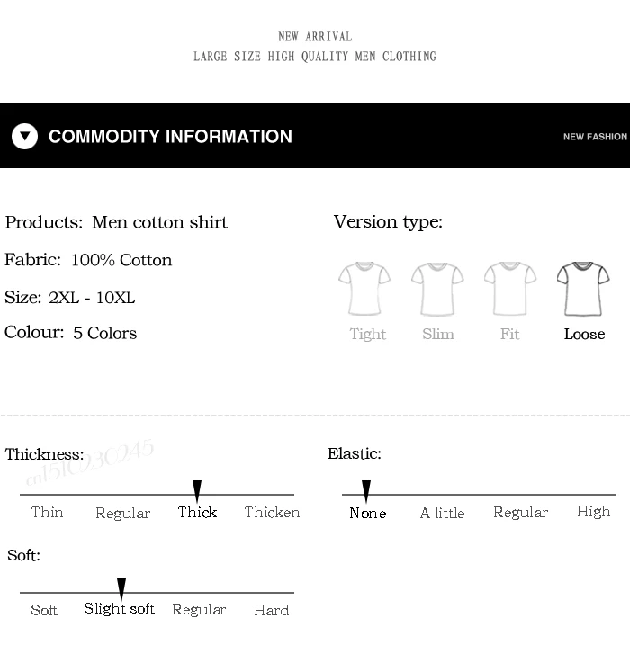Click the Loose label under the shirt

(584, 334)
